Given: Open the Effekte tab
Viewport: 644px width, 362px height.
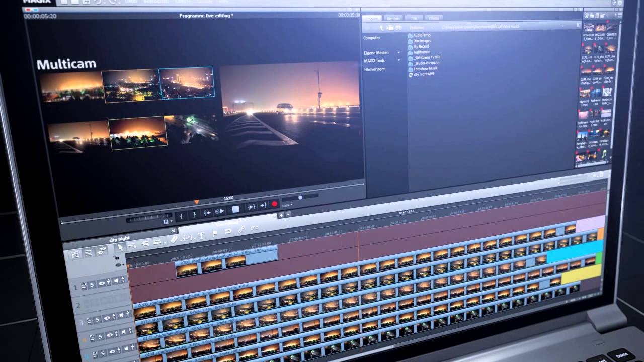Looking at the screenshot, I should 434,18.
